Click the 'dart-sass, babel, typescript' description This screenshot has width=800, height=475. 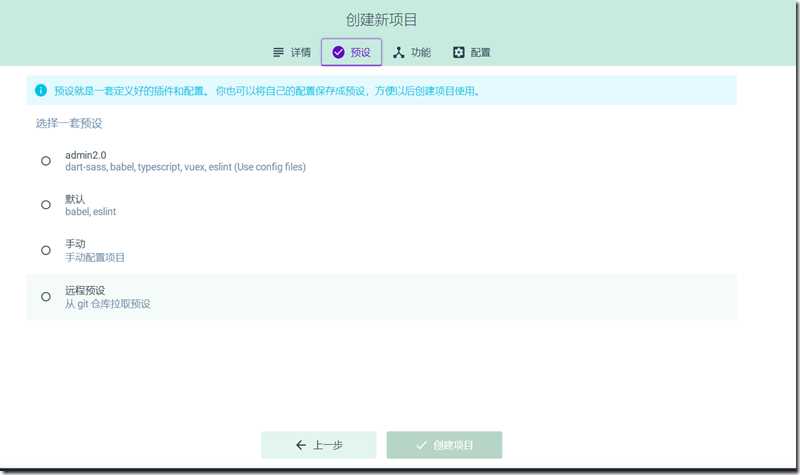point(185,167)
